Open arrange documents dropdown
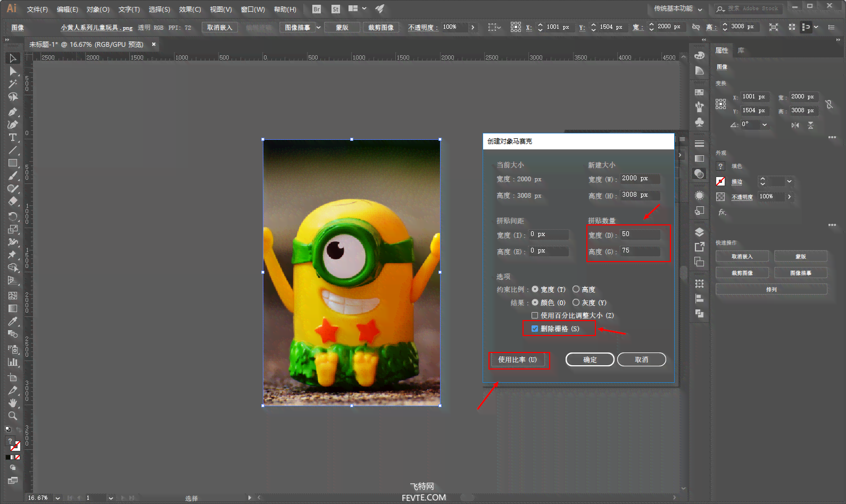 click(x=357, y=9)
